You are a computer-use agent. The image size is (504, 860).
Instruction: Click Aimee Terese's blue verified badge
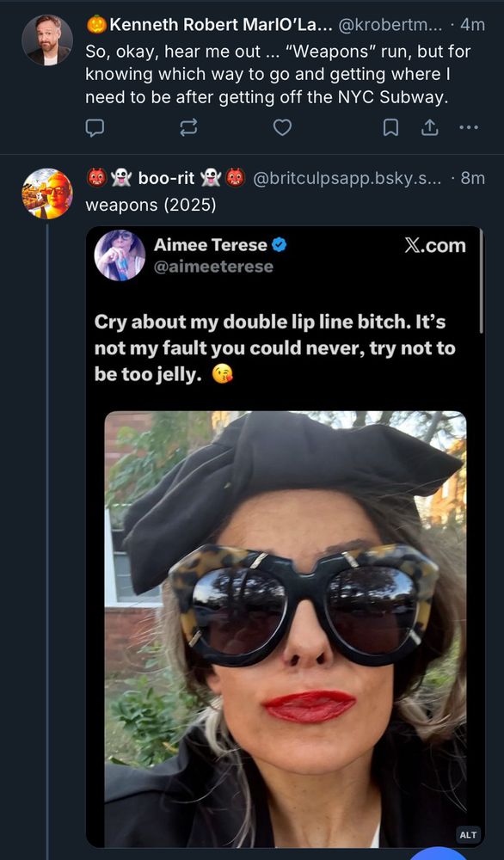279,245
